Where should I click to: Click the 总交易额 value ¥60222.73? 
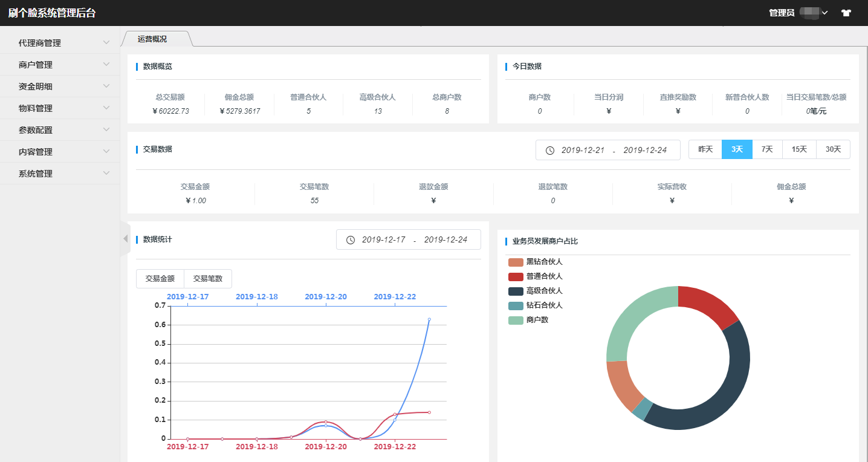pos(170,111)
